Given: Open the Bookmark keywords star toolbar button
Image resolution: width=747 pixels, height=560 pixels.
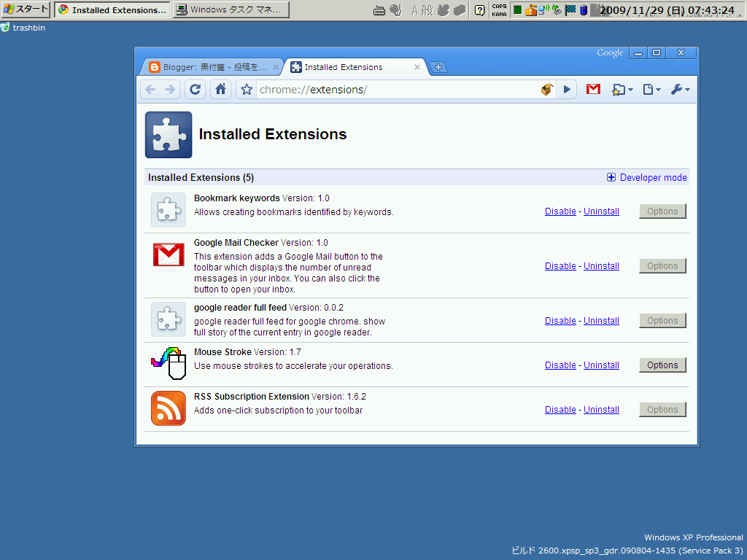Looking at the screenshot, I should pos(622,90).
